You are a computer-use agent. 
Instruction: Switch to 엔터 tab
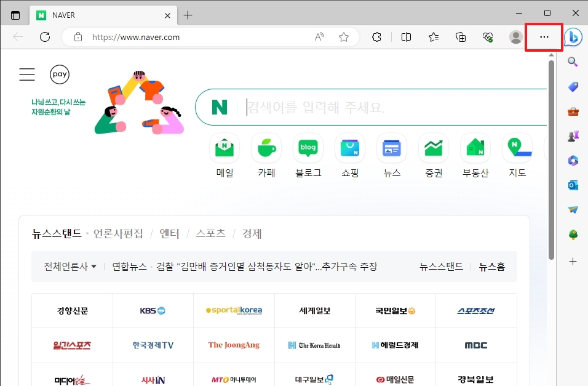[x=170, y=233]
